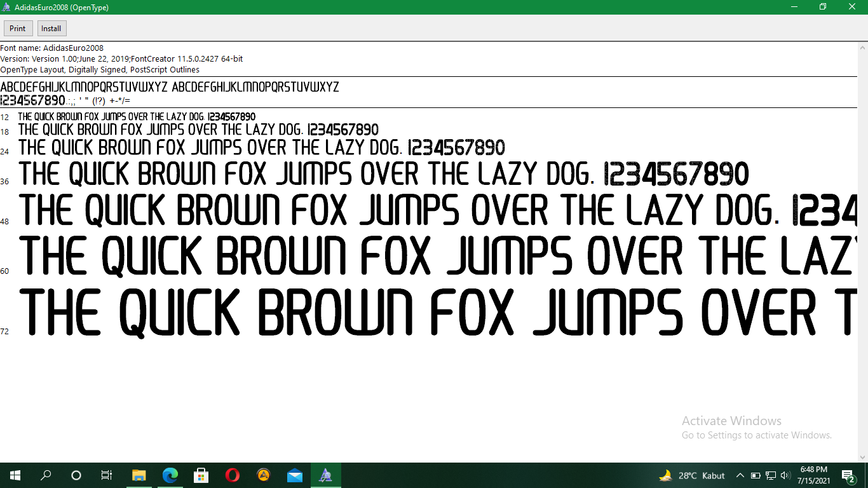Launch Microsoft Edge from taskbar

pyautogui.click(x=170, y=475)
